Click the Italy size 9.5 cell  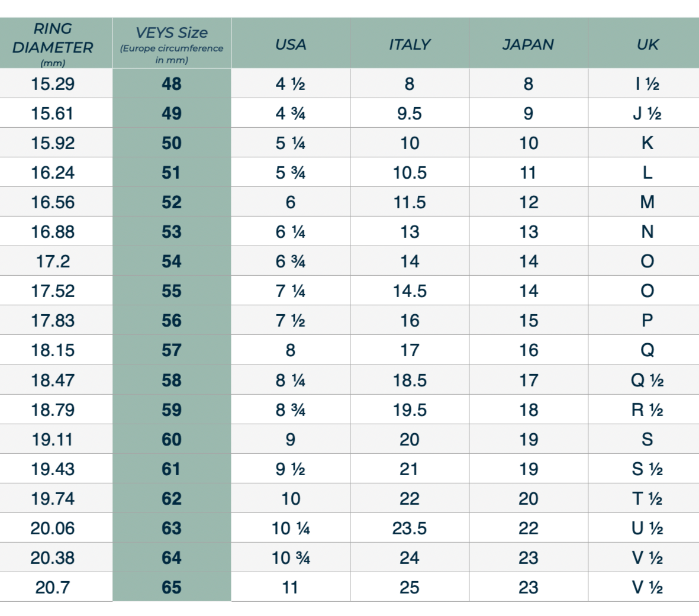pyautogui.click(x=410, y=114)
